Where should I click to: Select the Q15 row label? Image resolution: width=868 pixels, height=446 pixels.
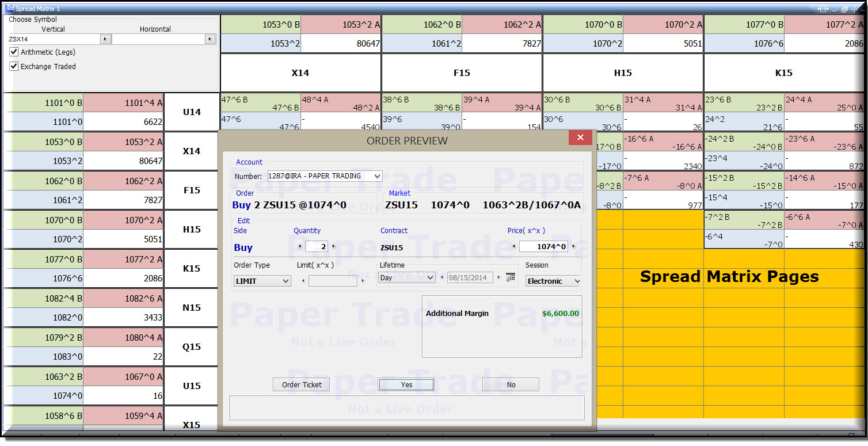(x=192, y=347)
